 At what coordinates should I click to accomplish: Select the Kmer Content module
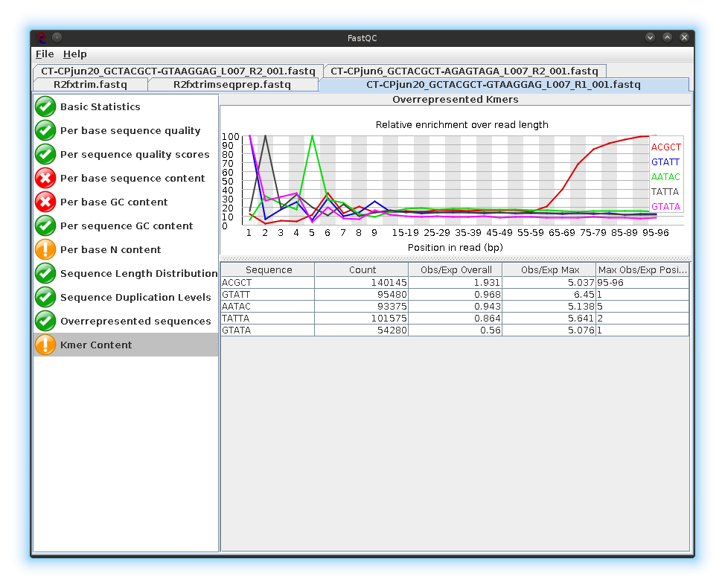(x=125, y=345)
